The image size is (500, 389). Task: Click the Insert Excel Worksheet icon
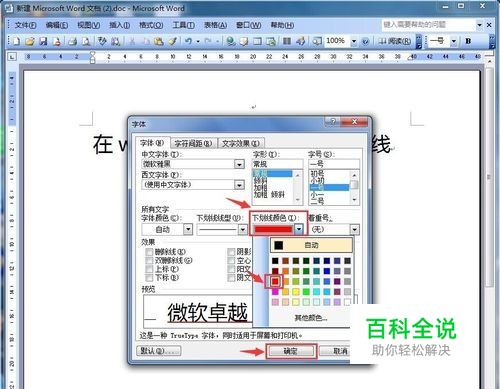coord(271,41)
